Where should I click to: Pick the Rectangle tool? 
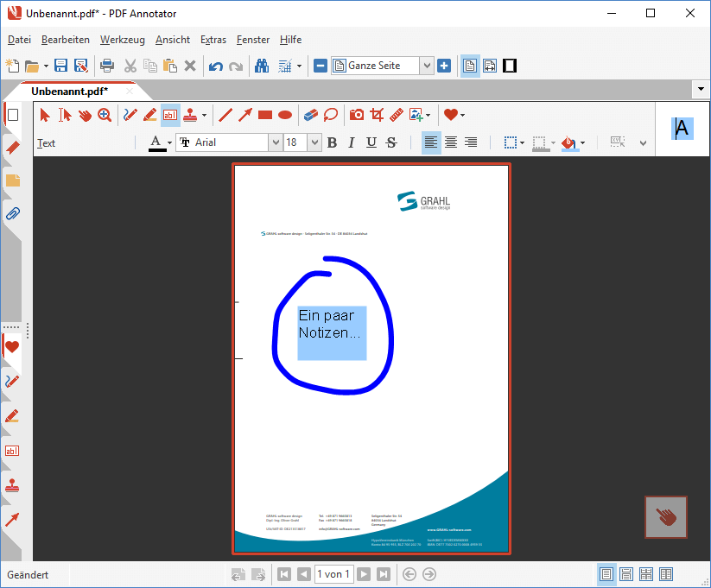265,115
